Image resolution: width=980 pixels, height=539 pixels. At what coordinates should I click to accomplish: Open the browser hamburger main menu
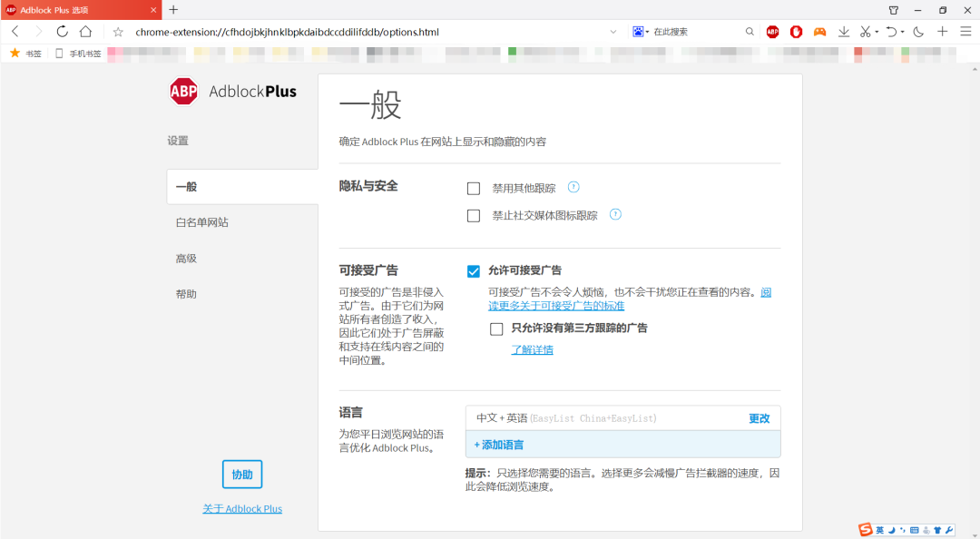point(965,31)
